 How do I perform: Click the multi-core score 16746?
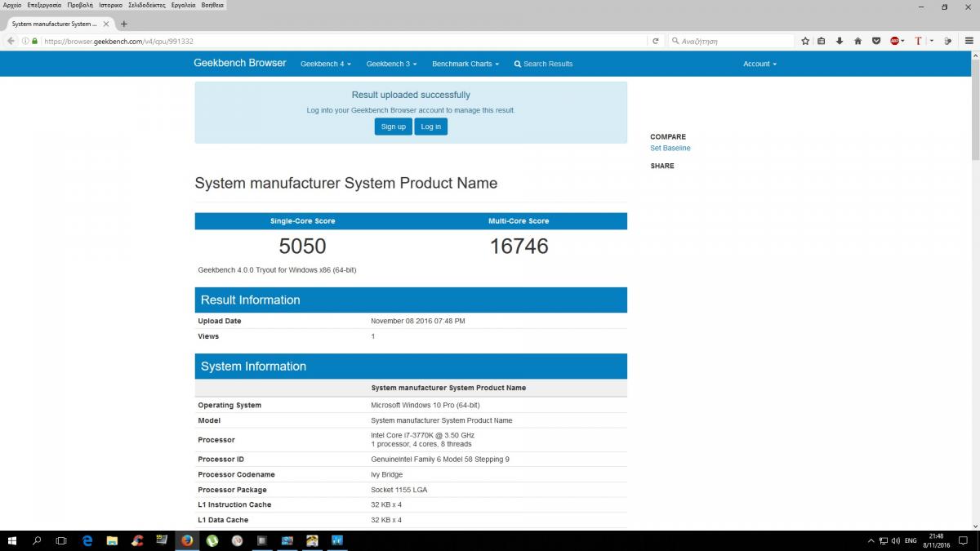pos(519,246)
